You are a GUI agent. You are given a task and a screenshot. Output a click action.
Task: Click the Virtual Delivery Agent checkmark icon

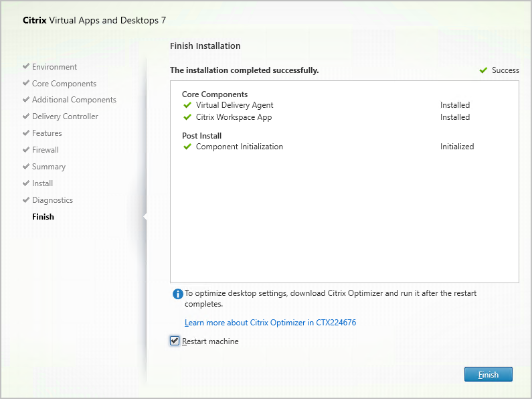pyautogui.click(x=187, y=105)
